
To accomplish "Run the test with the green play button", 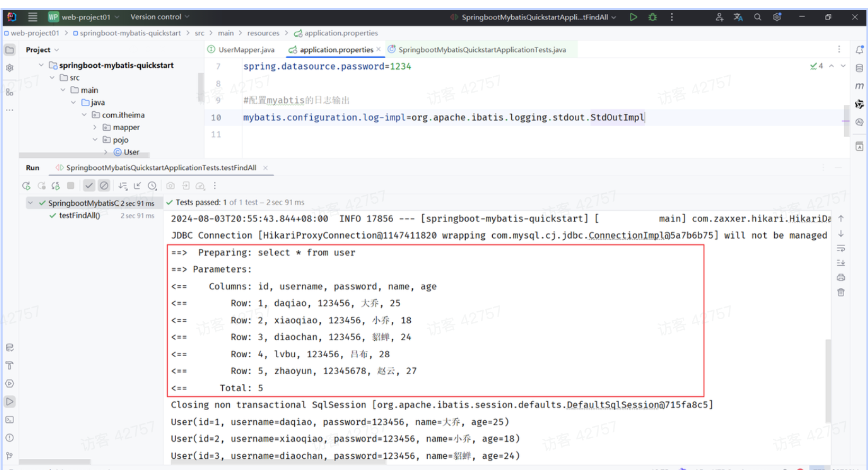I will click(x=633, y=17).
